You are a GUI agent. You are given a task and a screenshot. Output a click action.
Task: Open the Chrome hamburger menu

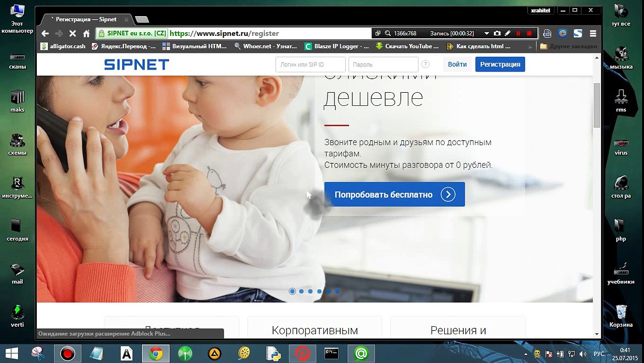[593, 33]
